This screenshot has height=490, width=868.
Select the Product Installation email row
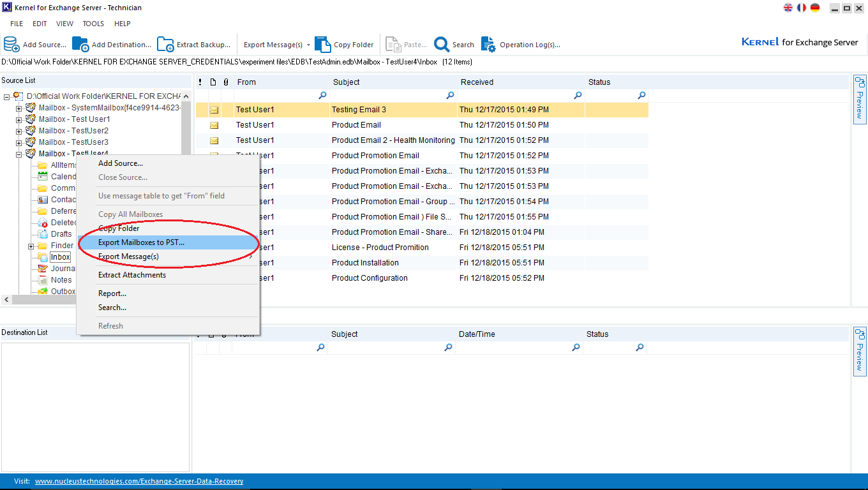(x=422, y=263)
